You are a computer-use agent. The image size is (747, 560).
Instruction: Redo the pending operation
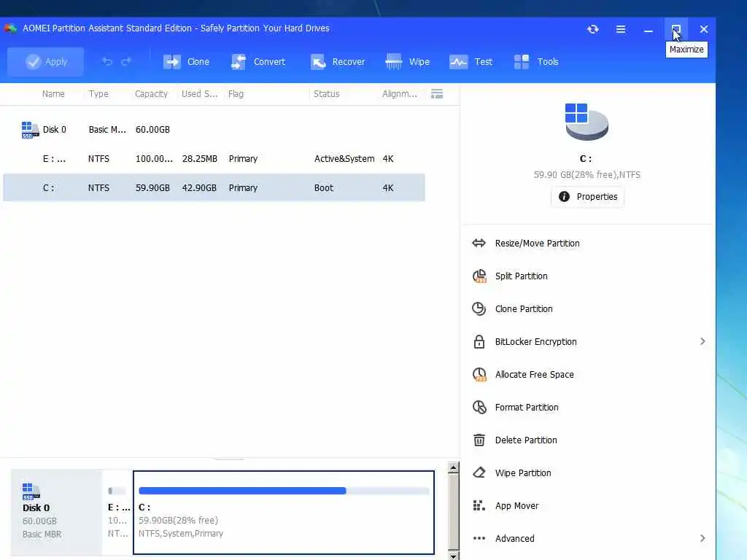126,62
